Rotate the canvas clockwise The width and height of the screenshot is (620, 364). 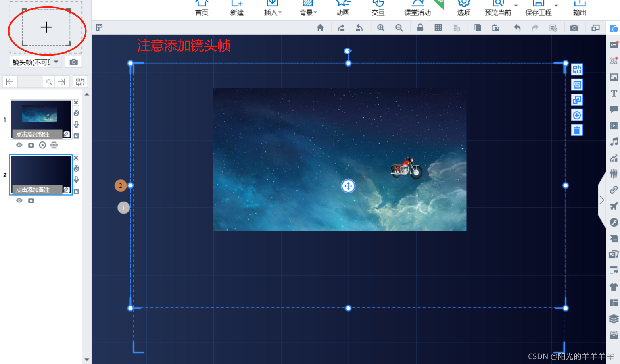[x=341, y=27]
